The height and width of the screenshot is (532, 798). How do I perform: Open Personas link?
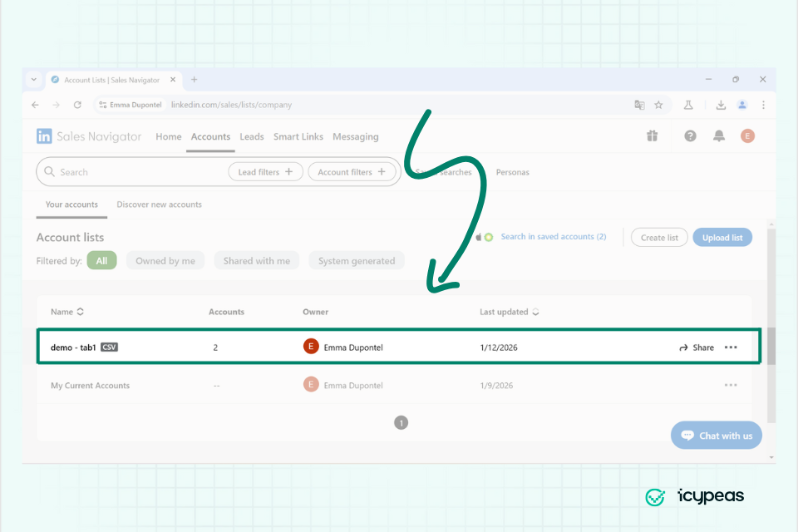pos(513,172)
